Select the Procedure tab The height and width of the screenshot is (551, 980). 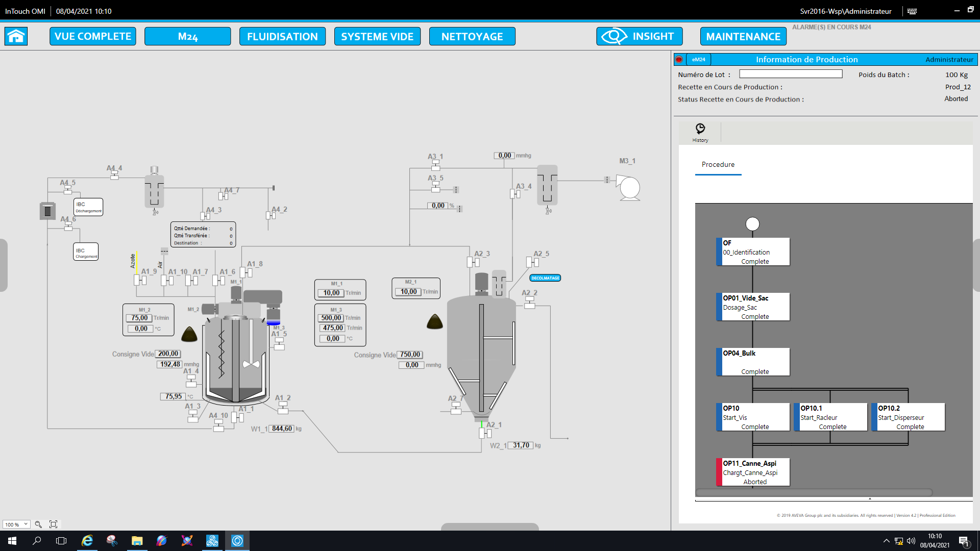coord(718,164)
